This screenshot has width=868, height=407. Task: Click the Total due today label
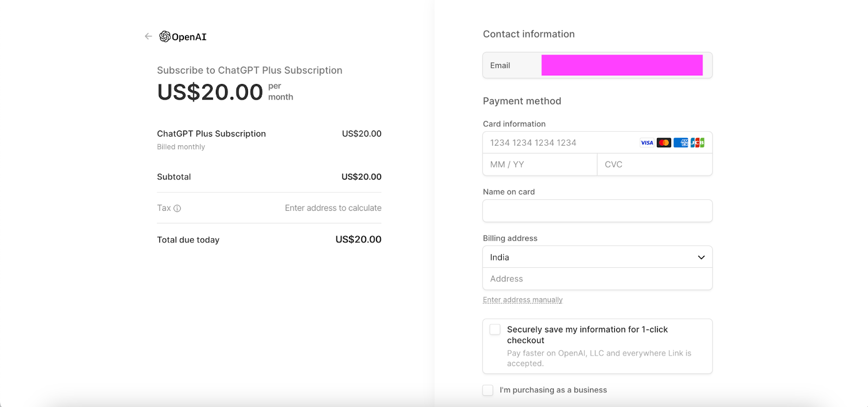pyautogui.click(x=188, y=240)
